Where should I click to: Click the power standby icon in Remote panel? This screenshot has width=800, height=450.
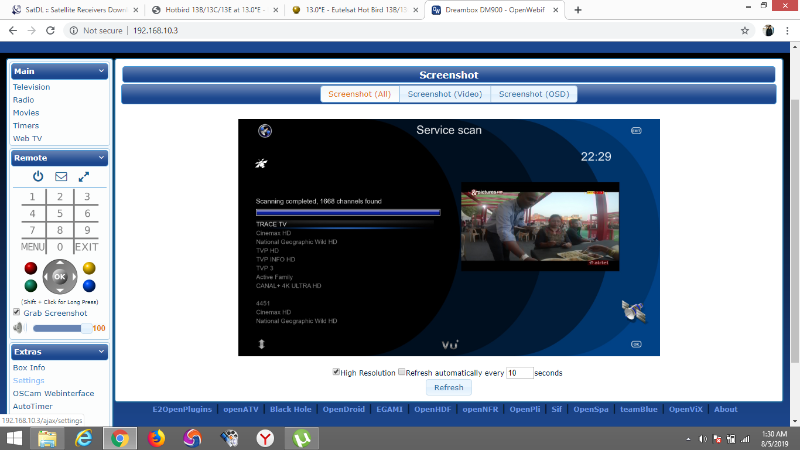tap(38, 177)
